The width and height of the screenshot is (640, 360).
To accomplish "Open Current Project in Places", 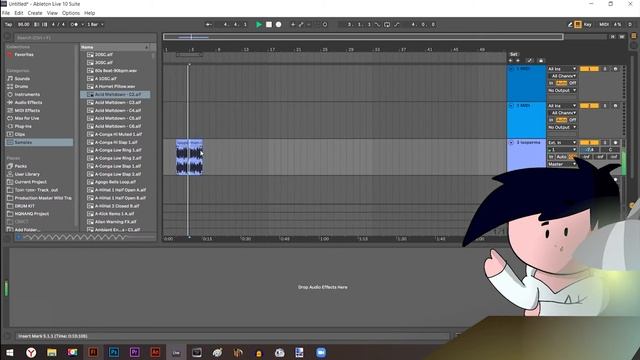I will (x=31, y=182).
